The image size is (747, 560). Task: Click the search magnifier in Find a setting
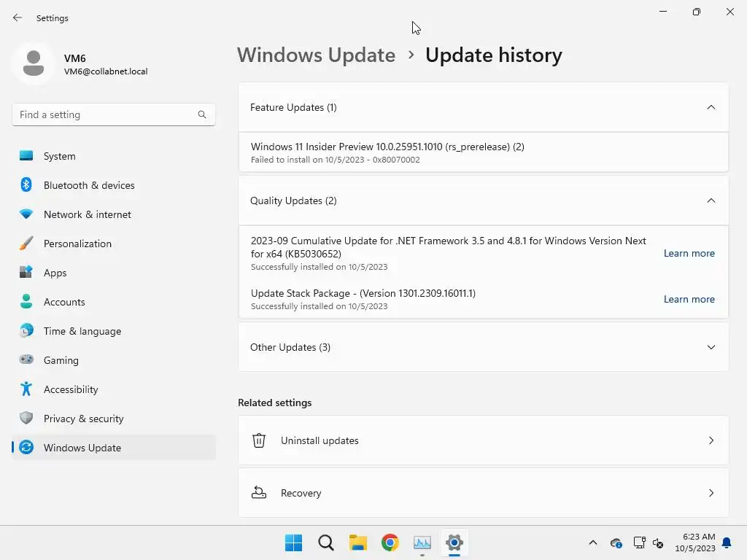[x=202, y=114]
